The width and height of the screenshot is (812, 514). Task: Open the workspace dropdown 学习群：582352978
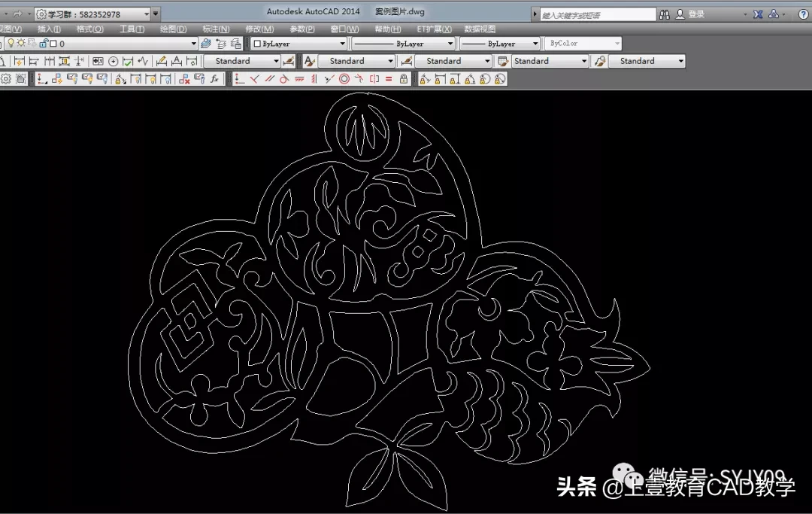(x=93, y=14)
